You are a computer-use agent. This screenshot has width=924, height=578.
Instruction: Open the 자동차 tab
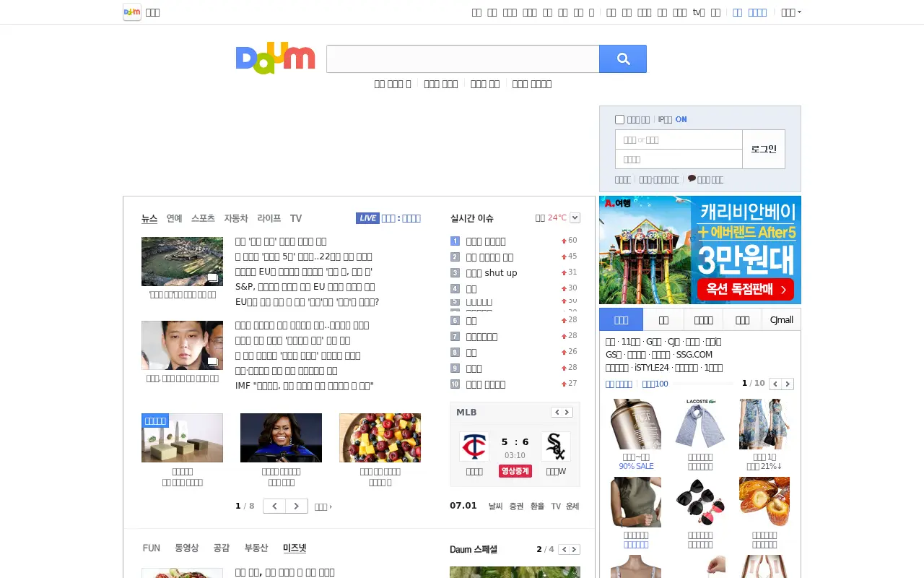pyautogui.click(x=236, y=218)
